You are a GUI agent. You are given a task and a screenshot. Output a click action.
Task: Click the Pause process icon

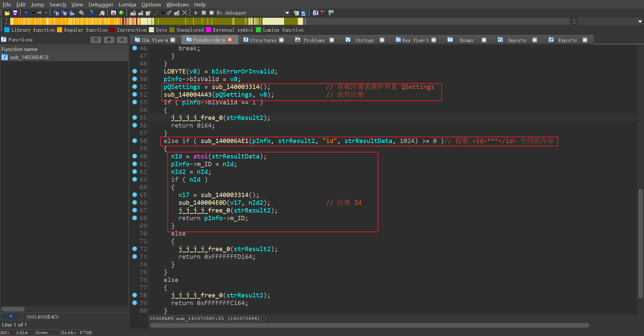204,13
